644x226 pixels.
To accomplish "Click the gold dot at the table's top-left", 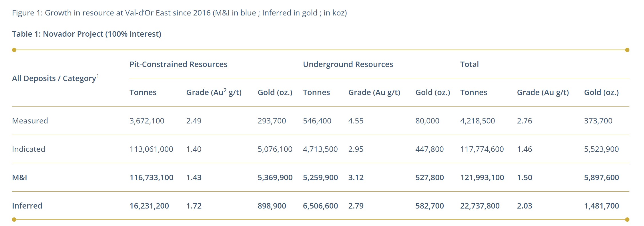I will [14, 50].
